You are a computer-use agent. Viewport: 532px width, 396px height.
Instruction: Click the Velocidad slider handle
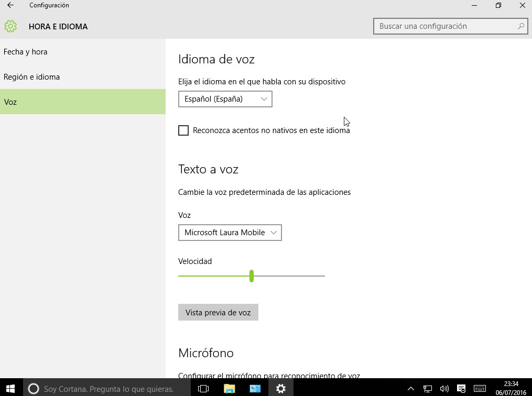[x=252, y=276]
